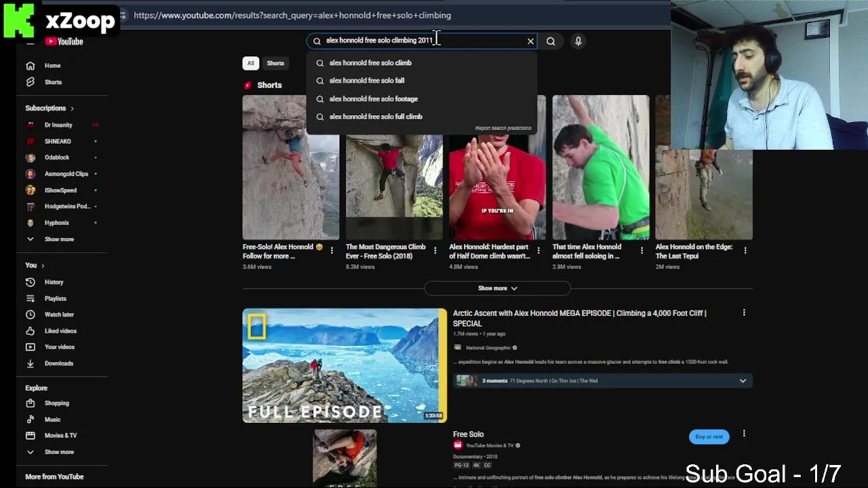This screenshot has height=488, width=868.
Task: Open the National Geographic channel link
Action: 488,348
